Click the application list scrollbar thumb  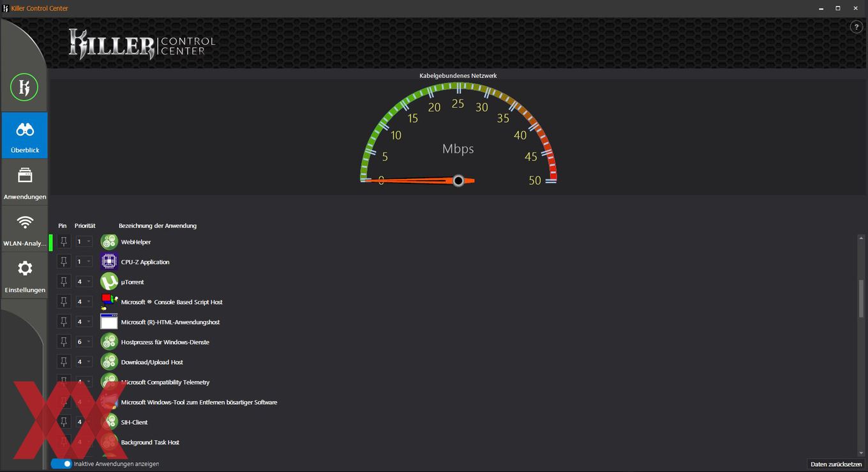(862, 298)
